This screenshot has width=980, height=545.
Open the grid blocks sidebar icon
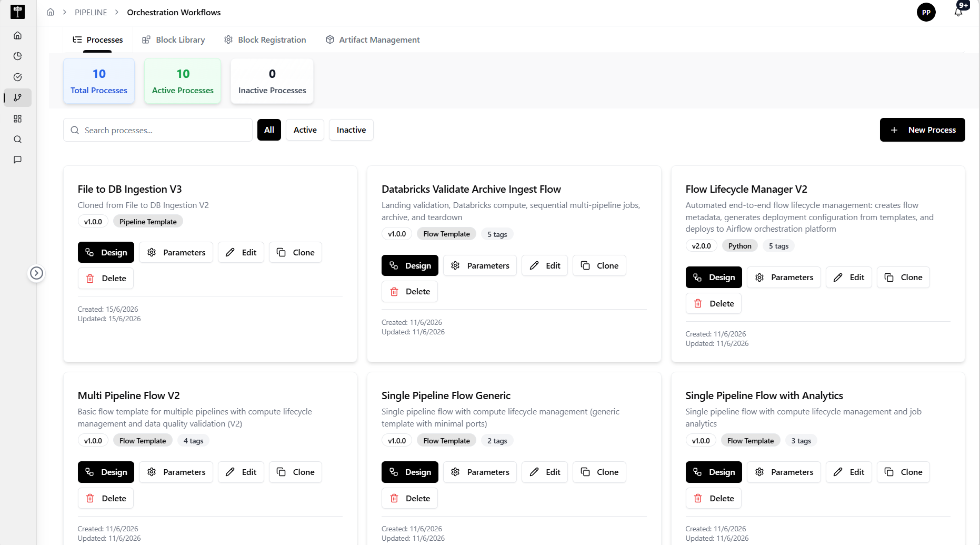(x=17, y=118)
